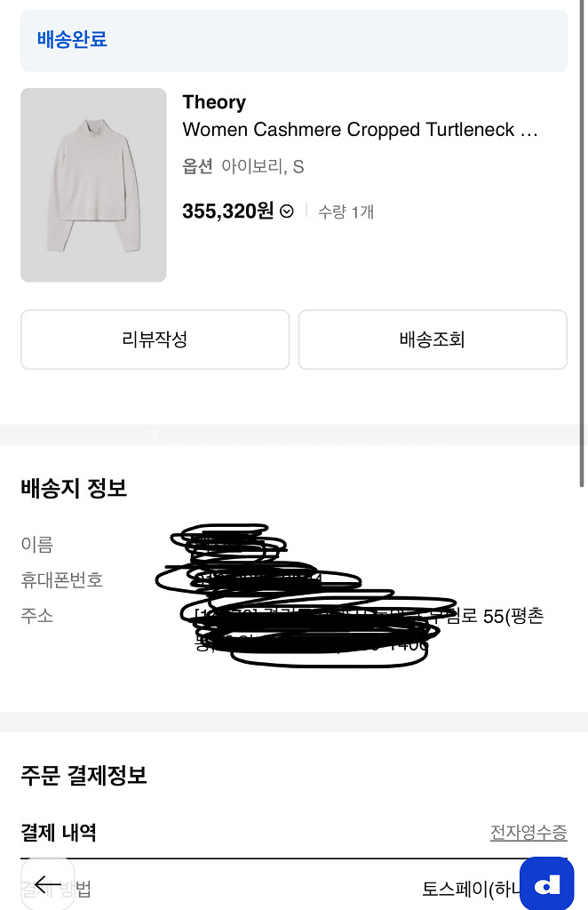Screen dimensions: 588x910
Task: Select the Theory brand name
Action: pyautogui.click(x=213, y=102)
